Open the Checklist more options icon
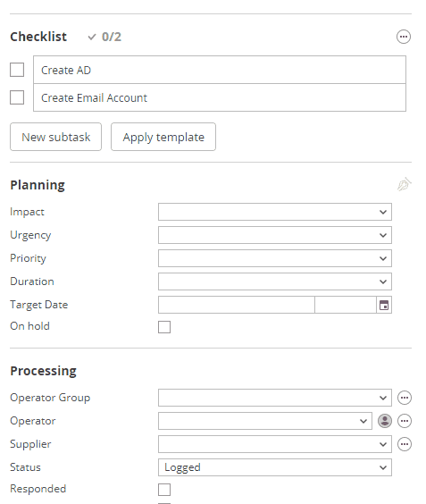Viewport: 426px width, 504px height. (404, 37)
